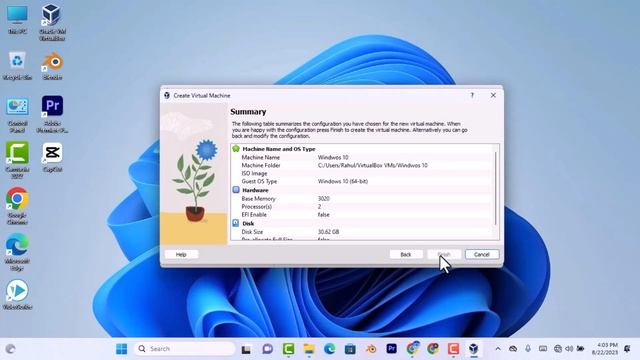Select the Camtasia desktop shortcut
Viewport: 640px width, 360px height.
pyautogui.click(x=17, y=160)
